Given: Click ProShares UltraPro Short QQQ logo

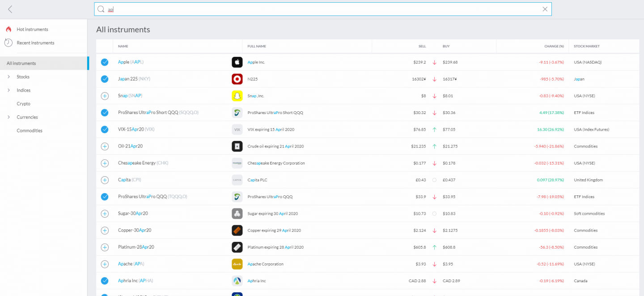Looking at the screenshot, I should pyautogui.click(x=237, y=112).
